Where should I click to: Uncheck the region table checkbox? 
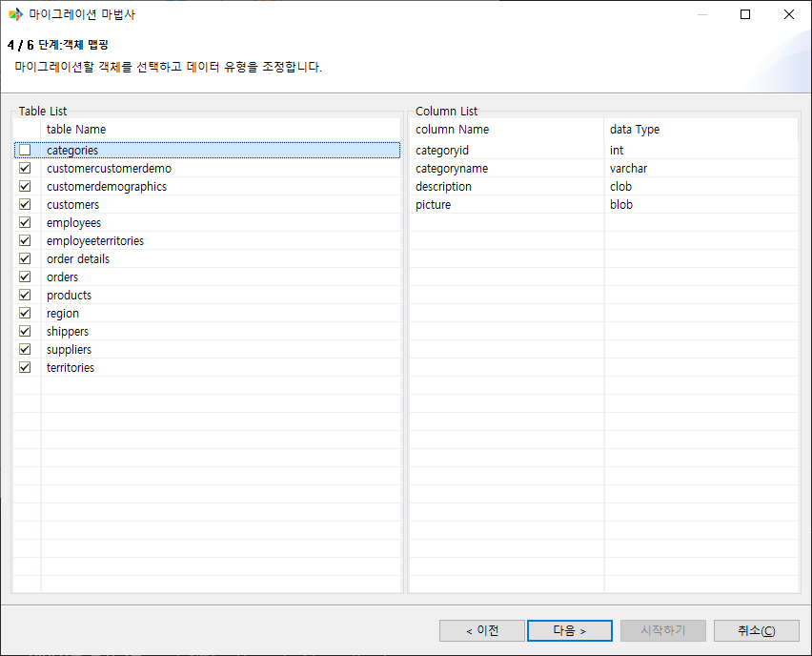tap(25, 313)
